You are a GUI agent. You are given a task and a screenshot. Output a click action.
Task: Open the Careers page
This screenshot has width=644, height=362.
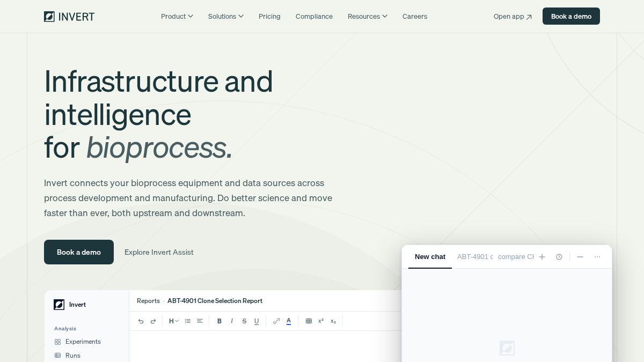coord(415,16)
